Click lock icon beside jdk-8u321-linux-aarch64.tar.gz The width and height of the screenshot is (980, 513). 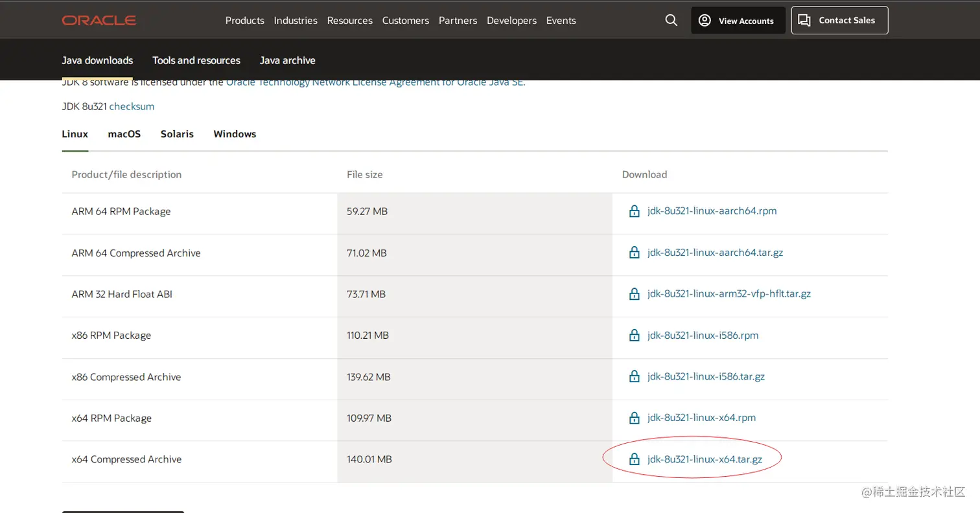click(635, 253)
